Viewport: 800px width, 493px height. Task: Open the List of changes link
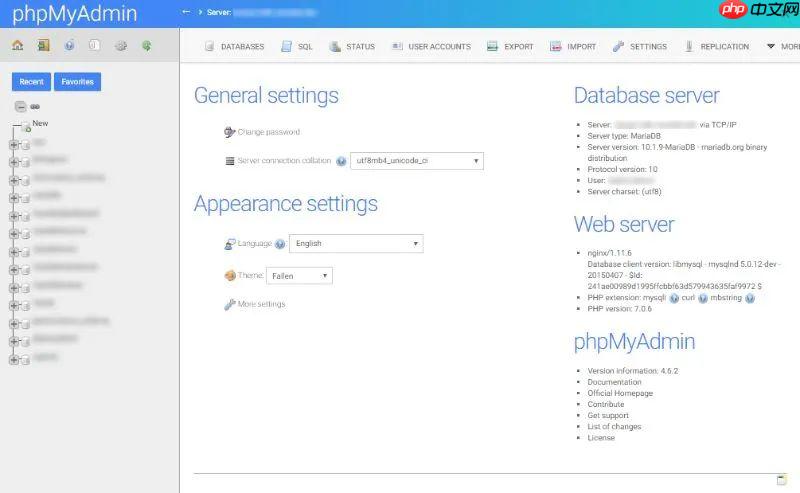tap(614, 427)
